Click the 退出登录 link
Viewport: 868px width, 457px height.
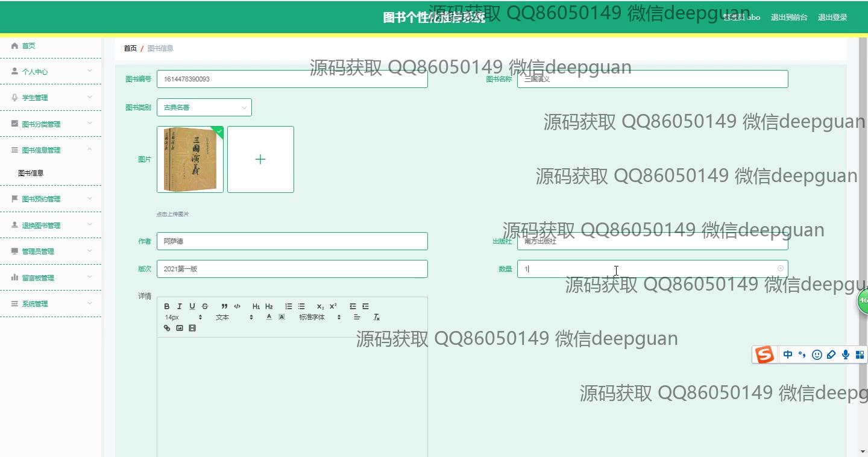coord(832,17)
